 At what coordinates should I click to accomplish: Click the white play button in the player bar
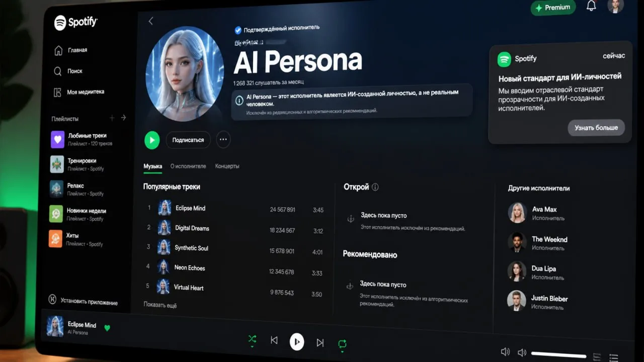[x=297, y=342]
